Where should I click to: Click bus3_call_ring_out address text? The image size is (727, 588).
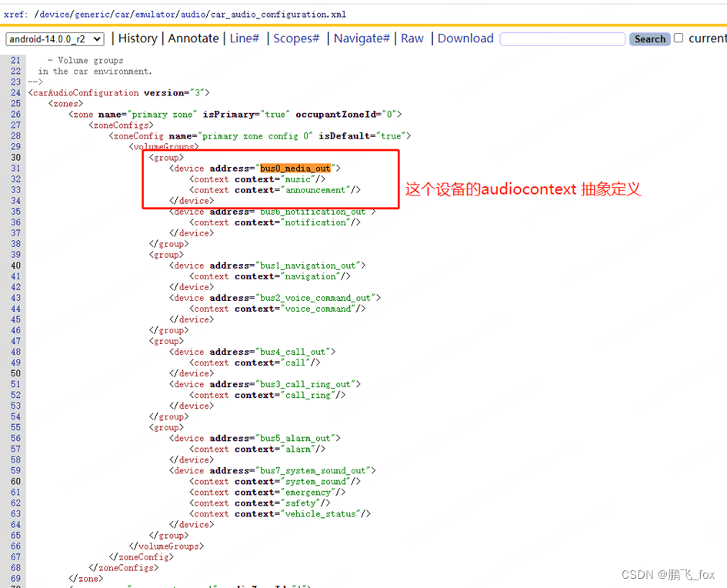305,384
